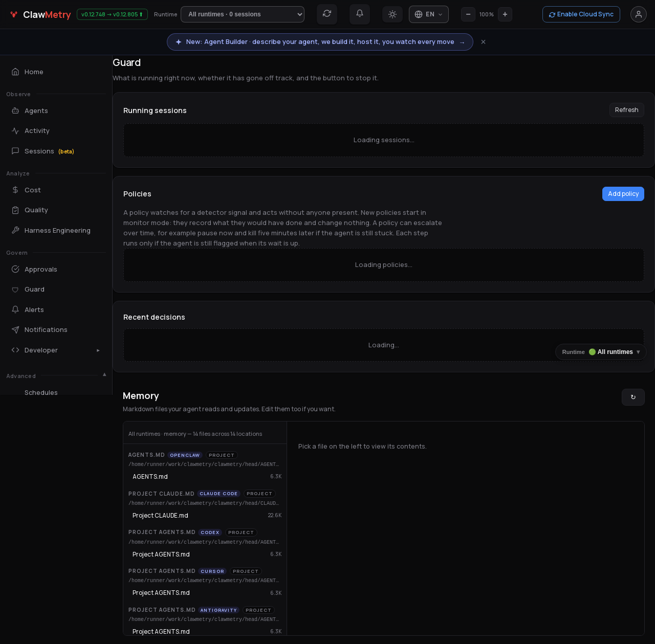The height and width of the screenshot is (644, 655).
Task: Click the notifications bell icon in header
Action: coord(360,14)
